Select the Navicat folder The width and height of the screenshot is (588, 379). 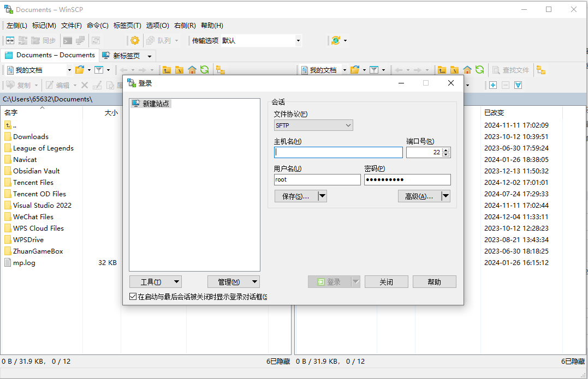25,160
